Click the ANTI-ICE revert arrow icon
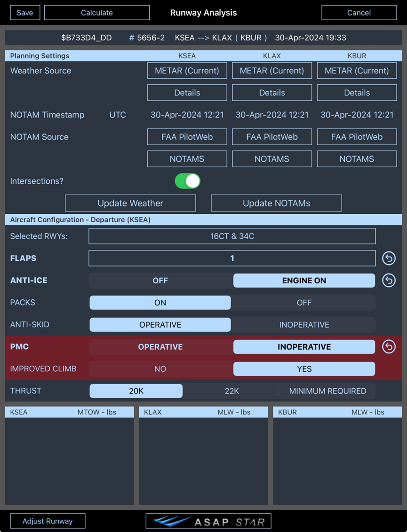 click(x=389, y=281)
